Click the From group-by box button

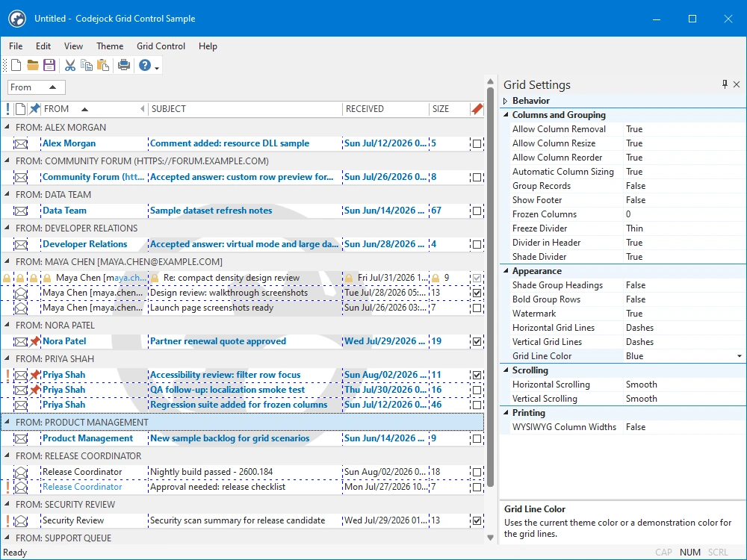(36, 87)
